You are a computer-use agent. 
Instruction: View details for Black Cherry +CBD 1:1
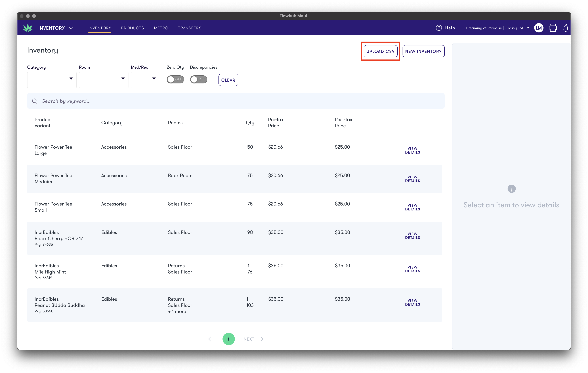tap(412, 236)
